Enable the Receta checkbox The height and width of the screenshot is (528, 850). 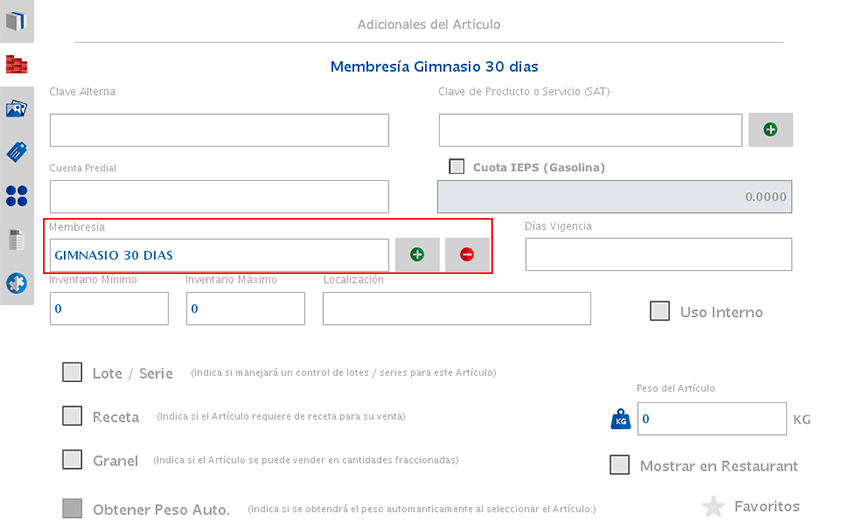[72, 416]
